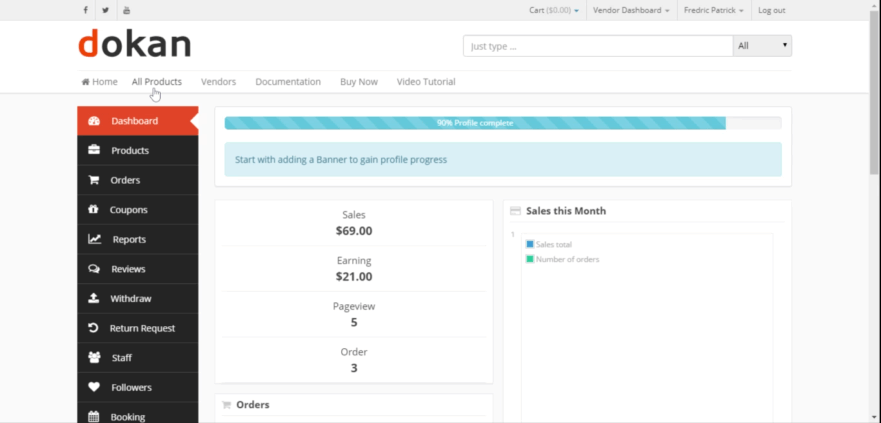Click the Pageview 5 value

(x=354, y=322)
